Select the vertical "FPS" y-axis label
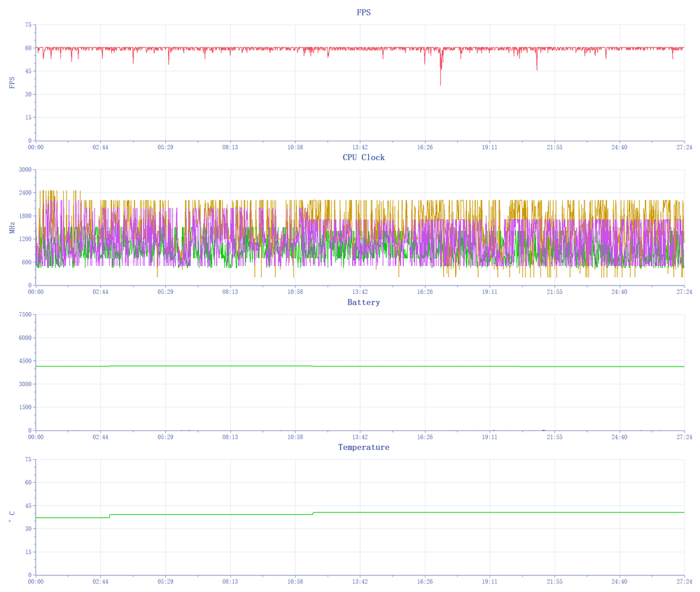Image resolution: width=700 pixels, height=592 pixels. click(x=12, y=83)
